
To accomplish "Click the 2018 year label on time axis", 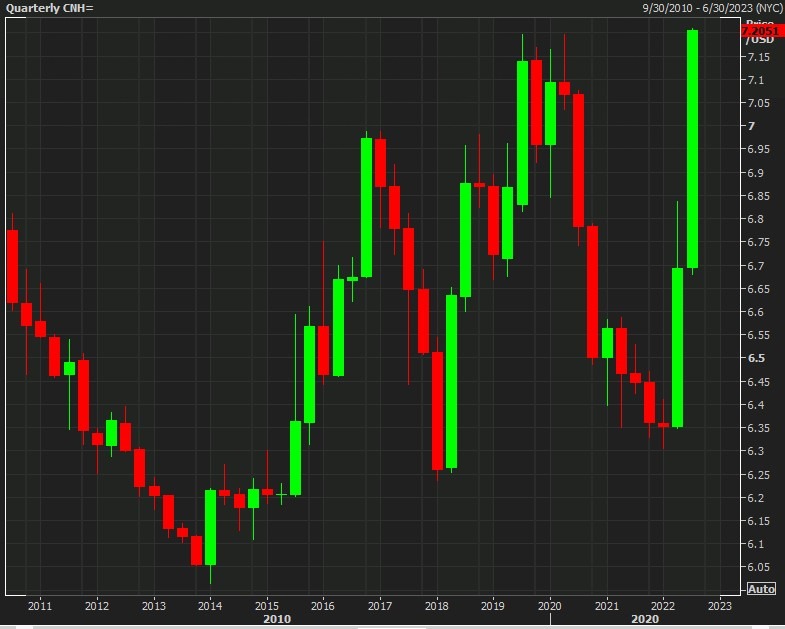I will pos(437,606).
